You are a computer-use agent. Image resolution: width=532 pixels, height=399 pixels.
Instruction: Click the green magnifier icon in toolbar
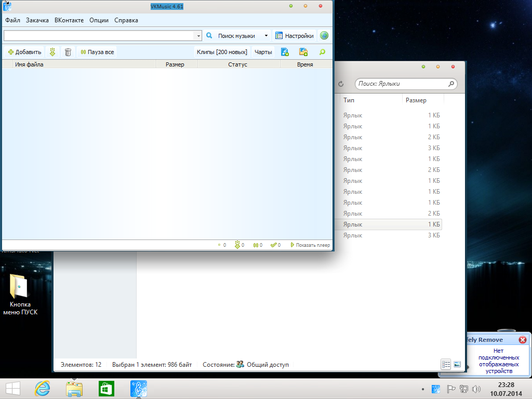(x=322, y=52)
